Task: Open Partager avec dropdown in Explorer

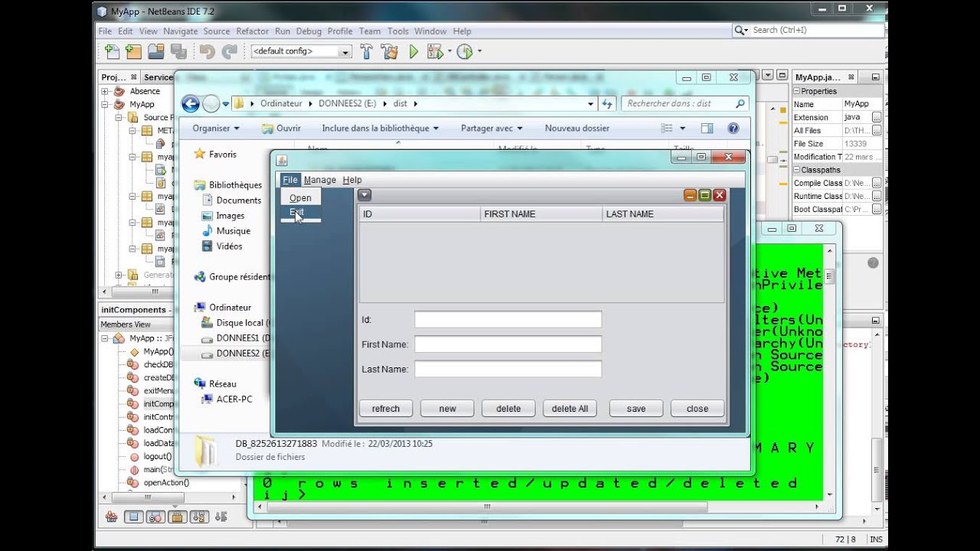Action: point(492,129)
